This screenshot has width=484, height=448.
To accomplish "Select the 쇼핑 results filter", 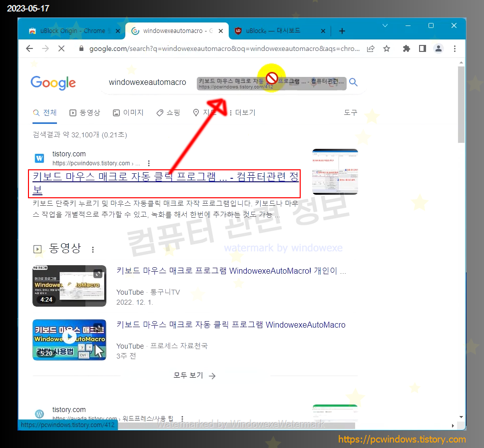I will [168, 113].
